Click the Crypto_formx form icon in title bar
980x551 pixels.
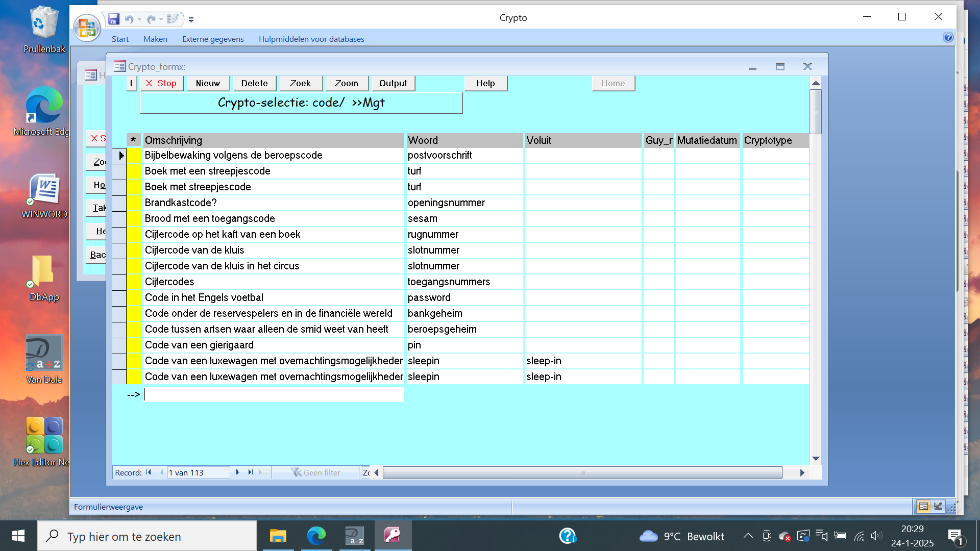[x=119, y=66]
